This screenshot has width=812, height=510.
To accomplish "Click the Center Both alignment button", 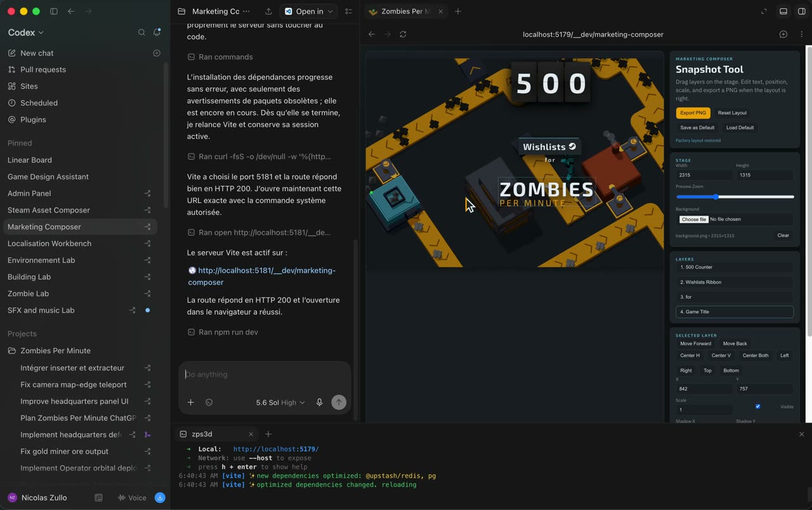I will point(756,356).
